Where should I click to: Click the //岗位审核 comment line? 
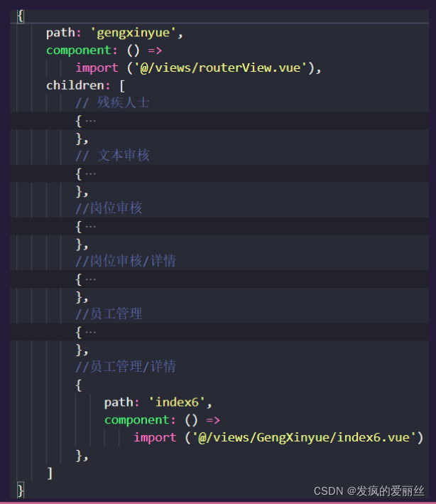[109, 208]
